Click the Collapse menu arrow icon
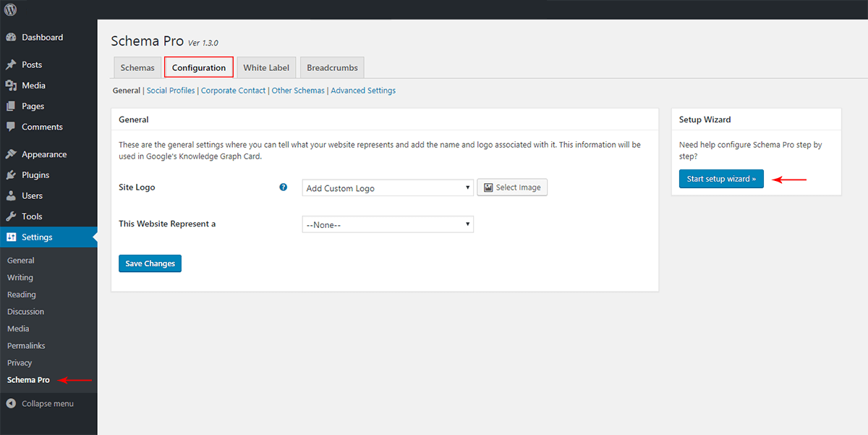 pyautogui.click(x=11, y=404)
